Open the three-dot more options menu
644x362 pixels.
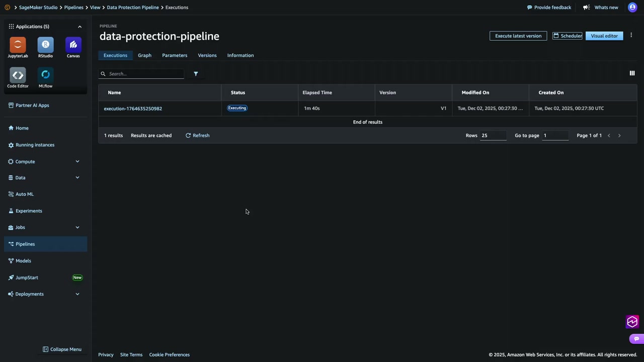point(631,36)
